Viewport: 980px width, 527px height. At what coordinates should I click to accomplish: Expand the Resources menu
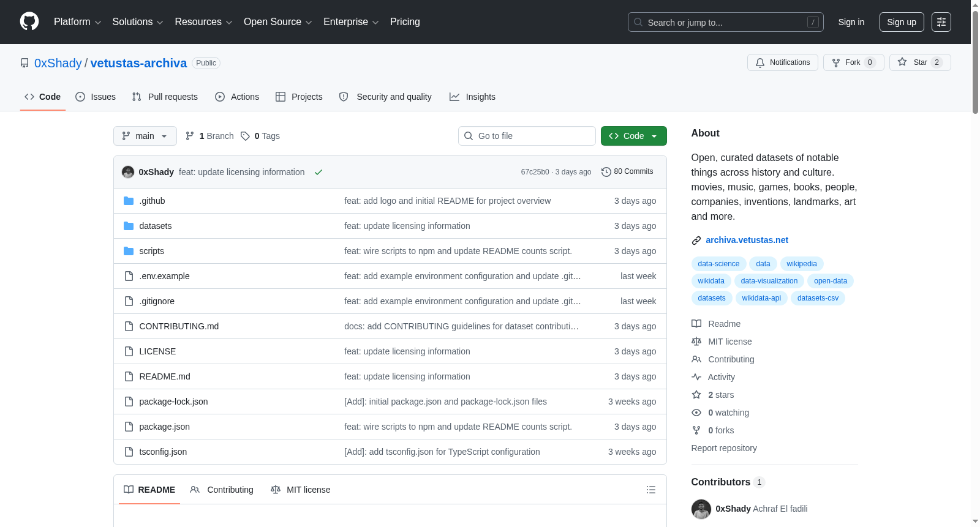pyautogui.click(x=203, y=22)
